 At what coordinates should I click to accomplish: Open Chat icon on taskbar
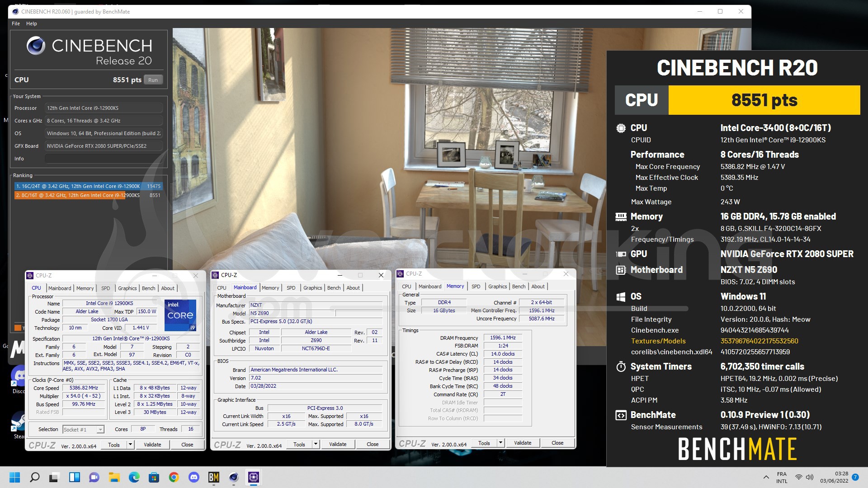94,477
